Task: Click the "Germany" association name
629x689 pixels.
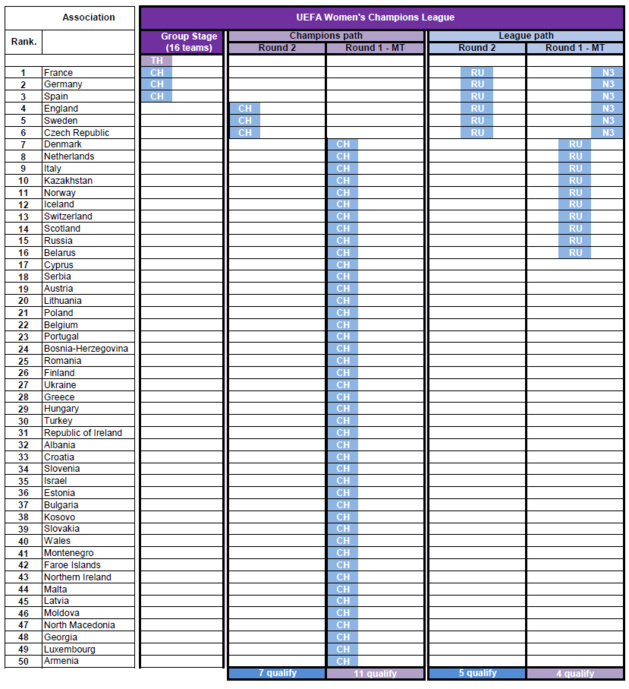Action: [x=63, y=84]
